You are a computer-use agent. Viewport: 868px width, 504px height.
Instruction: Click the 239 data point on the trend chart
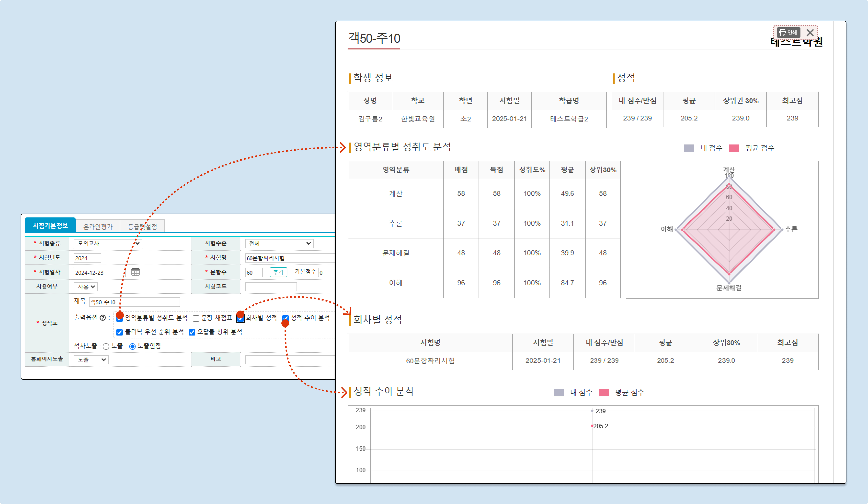click(592, 411)
